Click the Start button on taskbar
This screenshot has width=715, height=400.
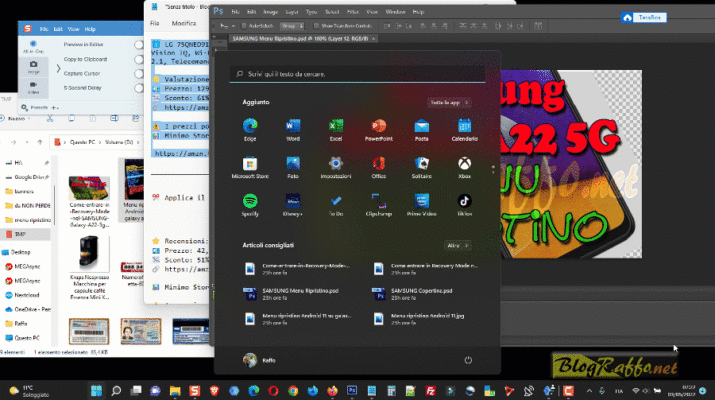96,390
